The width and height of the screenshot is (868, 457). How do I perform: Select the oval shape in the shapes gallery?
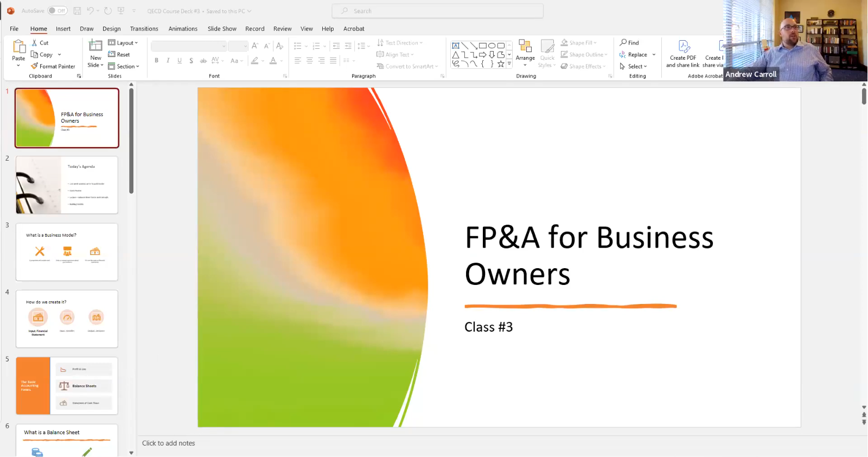[x=492, y=46]
